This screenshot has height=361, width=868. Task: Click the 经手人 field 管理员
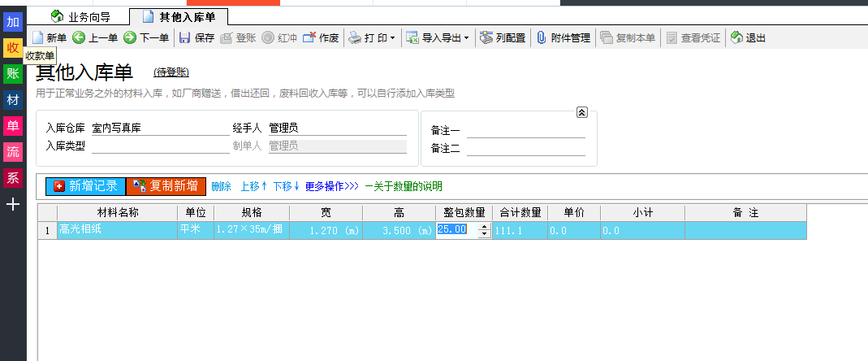(338, 128)
